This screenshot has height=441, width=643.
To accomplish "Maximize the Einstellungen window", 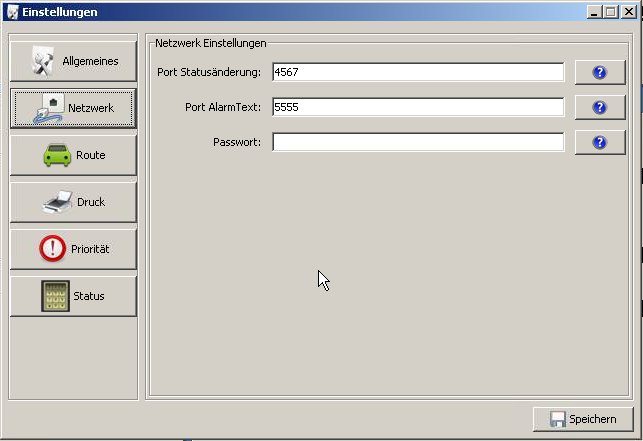I will [x=611, y=11].
